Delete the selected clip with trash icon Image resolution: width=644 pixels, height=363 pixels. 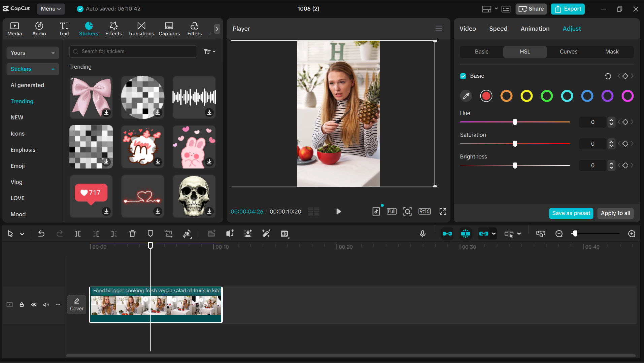132,233
